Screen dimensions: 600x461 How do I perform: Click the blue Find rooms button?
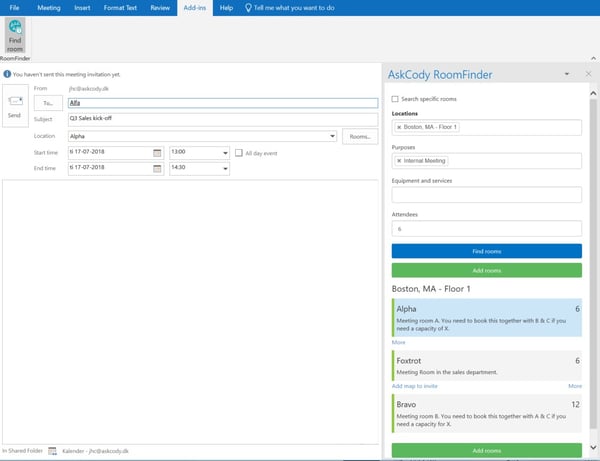coord(487,251)
